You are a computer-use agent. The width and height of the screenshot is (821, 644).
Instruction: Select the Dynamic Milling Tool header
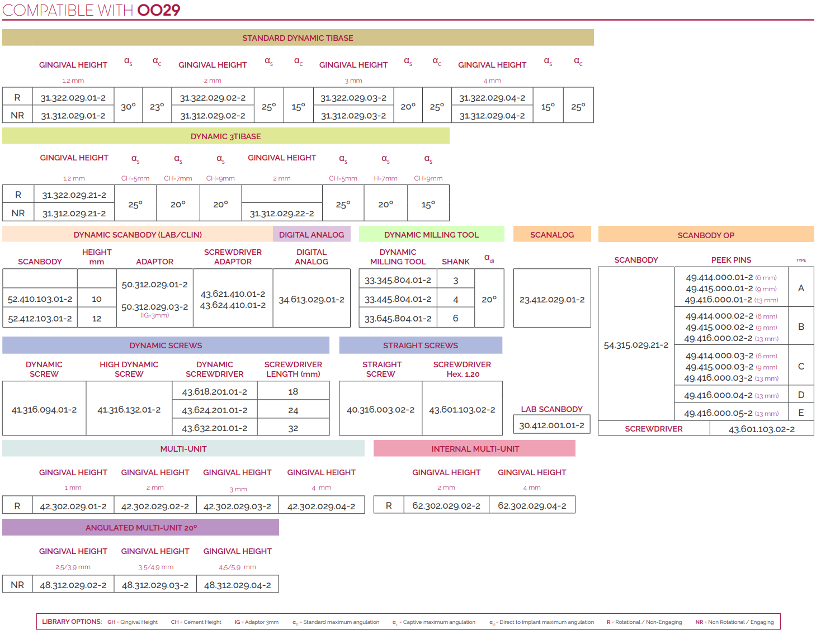[x=431, y=235]
